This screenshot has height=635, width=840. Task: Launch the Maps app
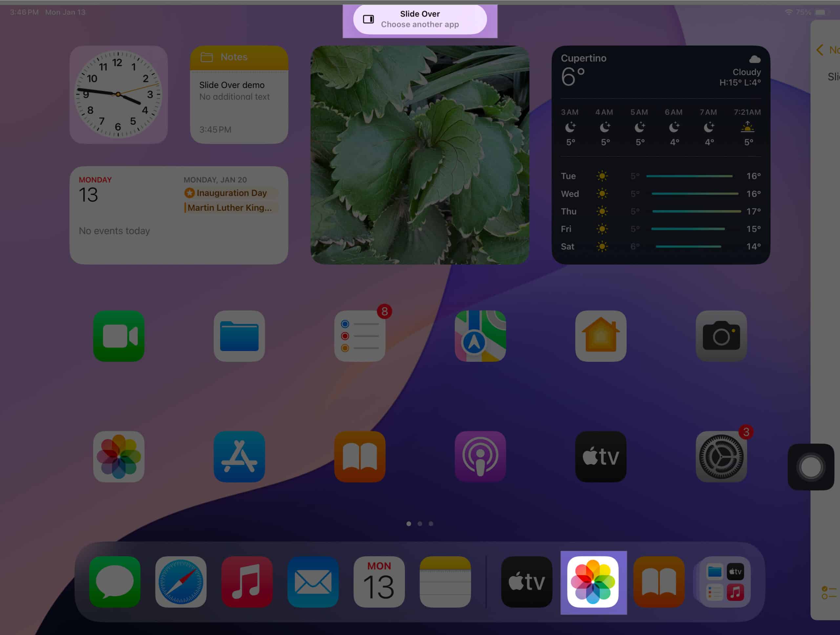pyautogui.click(x=480, y=336)
